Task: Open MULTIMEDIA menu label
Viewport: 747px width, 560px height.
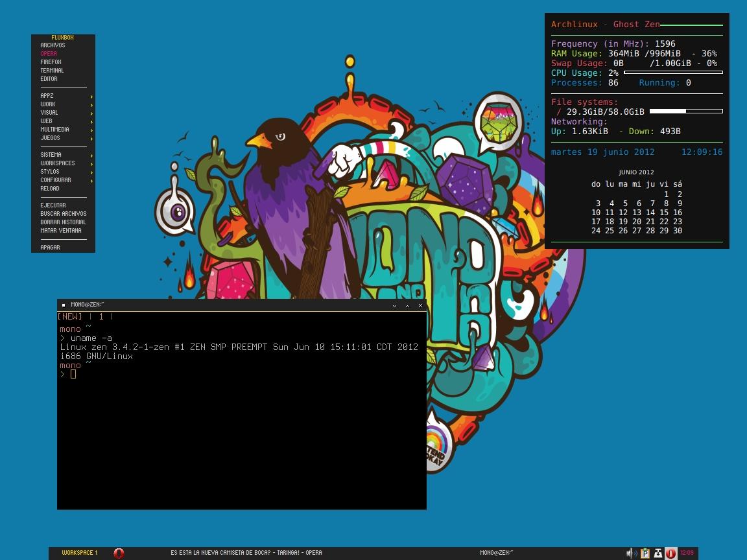Action: [x=54, y=130]
